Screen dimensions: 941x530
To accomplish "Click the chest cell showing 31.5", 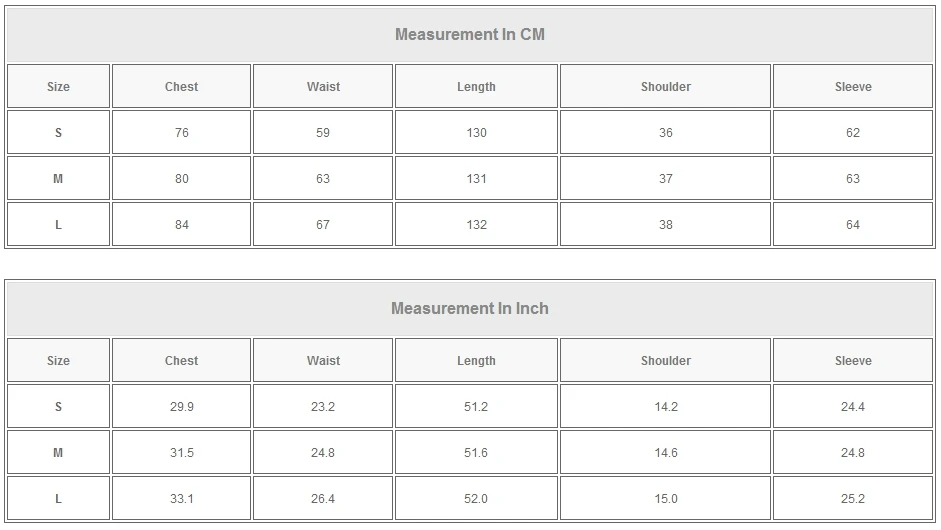I will 181,453.
